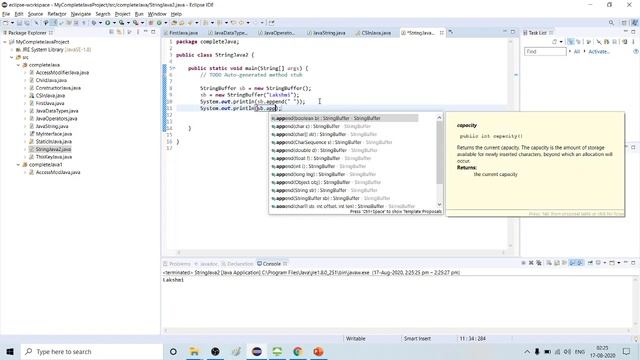This screenshot has width=640, height=360.
Task: Click the green Run button in toolbar
Action: point(108,23)
